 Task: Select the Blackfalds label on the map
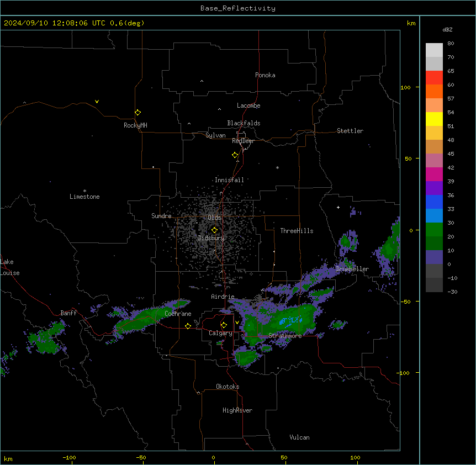pos(244,123)
